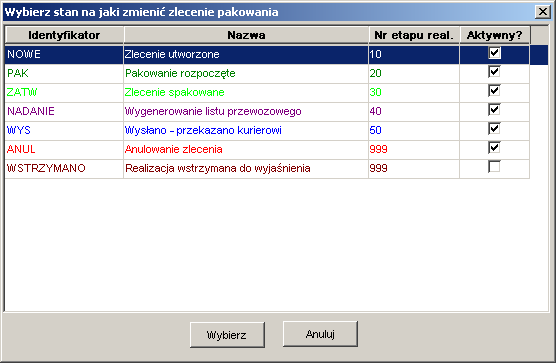Viewport: 556px width, 363px height.
Task: Click stage number 30 cell
Action: click(x=414, y=93)
